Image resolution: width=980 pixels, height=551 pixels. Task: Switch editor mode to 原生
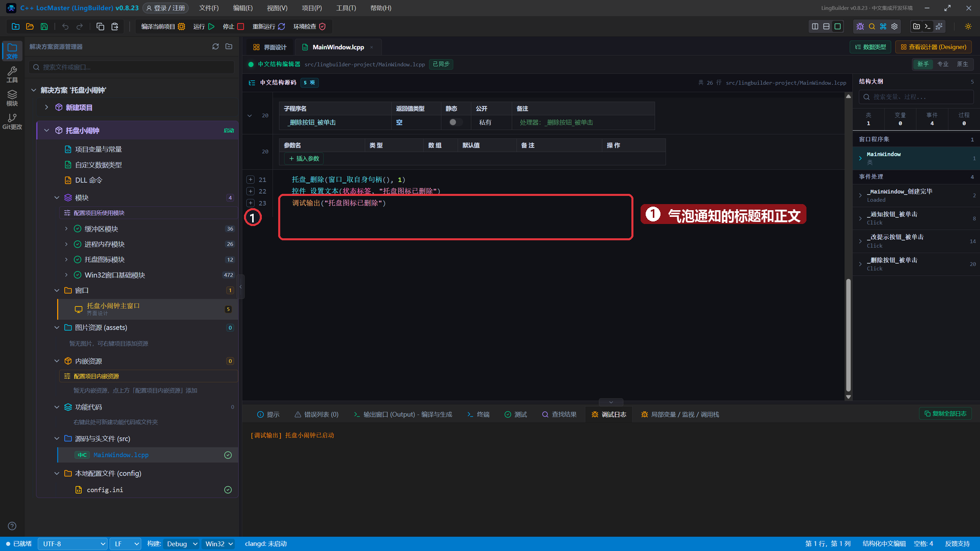[962, 64]
